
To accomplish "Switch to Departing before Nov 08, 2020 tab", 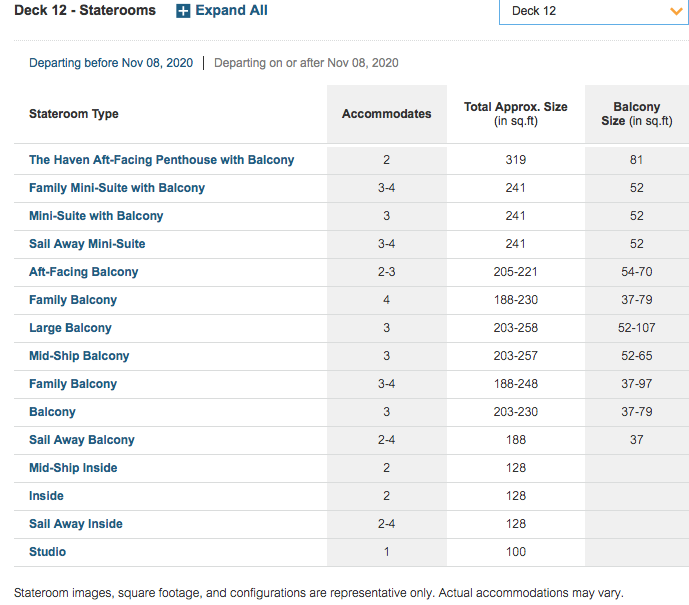I will [111, 63].
